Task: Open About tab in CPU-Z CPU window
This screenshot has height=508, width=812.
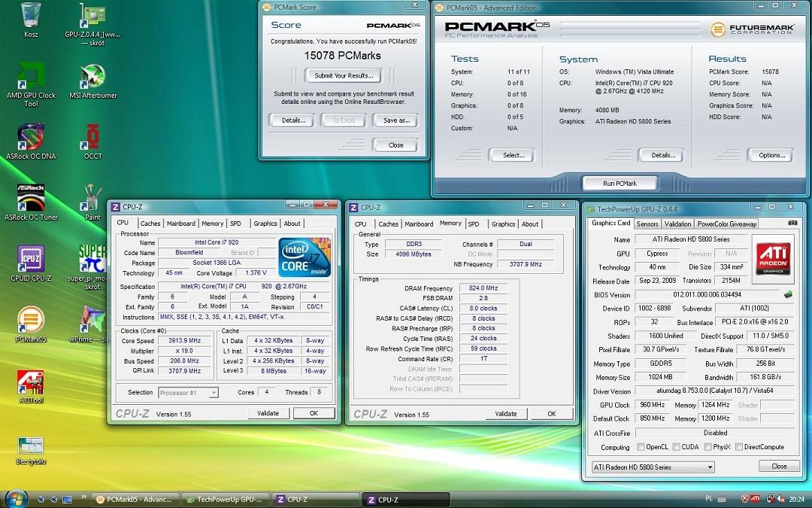Action: (x=292, y=224)
